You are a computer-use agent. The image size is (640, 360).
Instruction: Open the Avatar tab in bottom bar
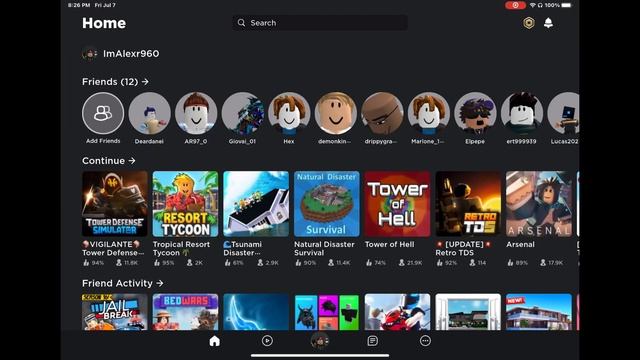pyautogui.click(x=320, y=341)
